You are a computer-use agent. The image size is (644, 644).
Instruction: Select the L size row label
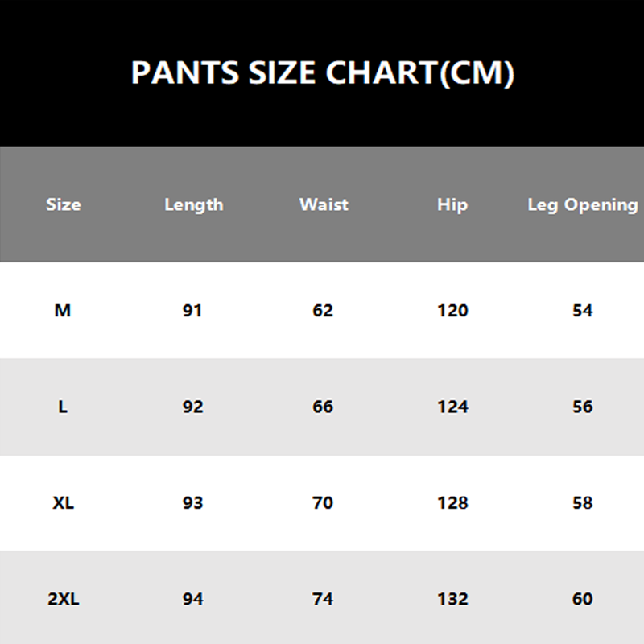coord(63,407)
